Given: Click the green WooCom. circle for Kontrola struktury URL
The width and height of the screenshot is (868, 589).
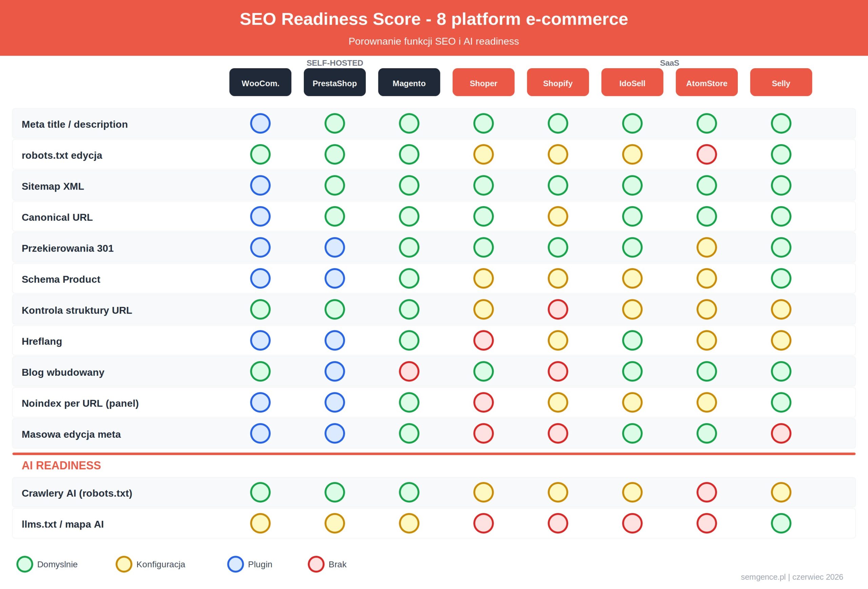Looking at the screenshot, I should (x=260, y=309).
